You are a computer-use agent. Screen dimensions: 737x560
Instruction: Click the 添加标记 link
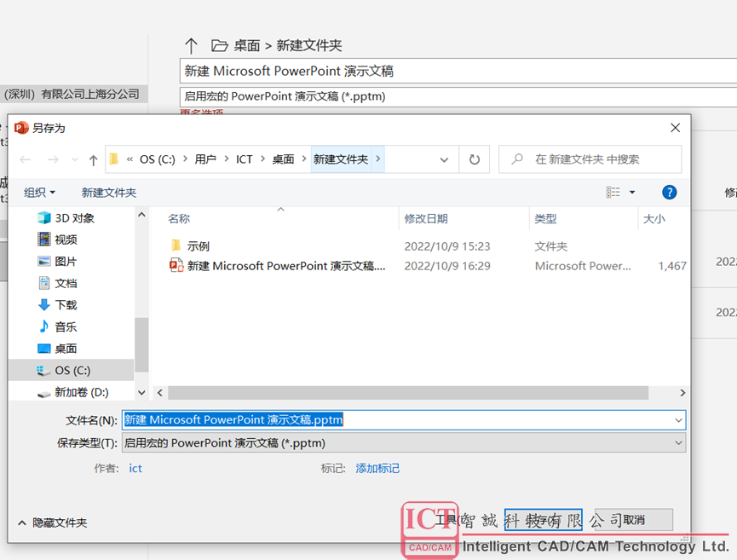pyautogui.click(x=377, y=468)
